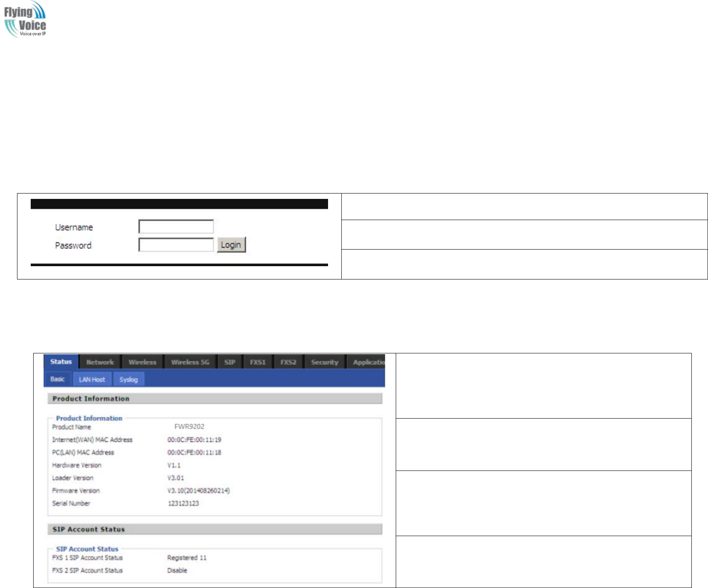Screen dimensions: 708x588
Task: Click Serial Number value 123123123
Action: pyautogui.click(x=183, y=503)
